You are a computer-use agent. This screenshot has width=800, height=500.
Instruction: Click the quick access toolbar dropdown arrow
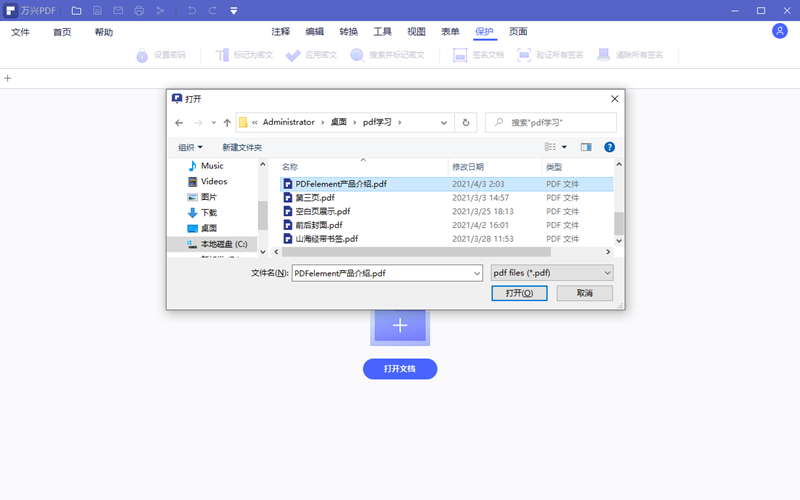(234, 11)
